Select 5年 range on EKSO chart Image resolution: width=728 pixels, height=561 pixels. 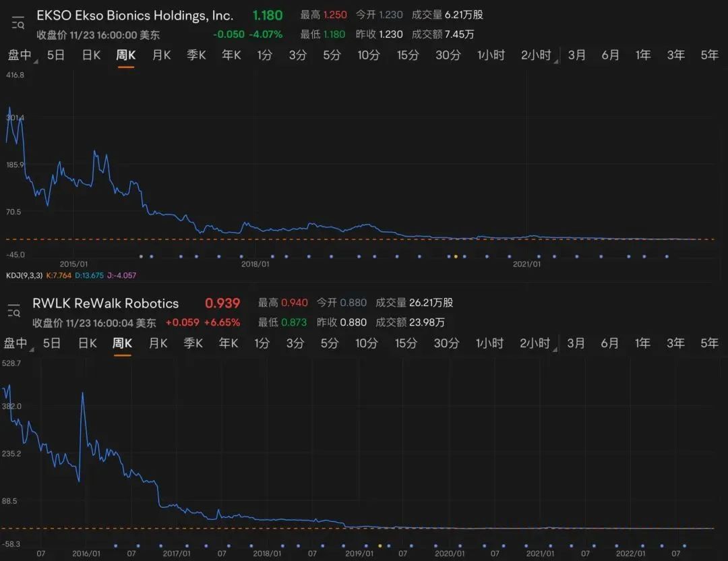coord(709,55)
